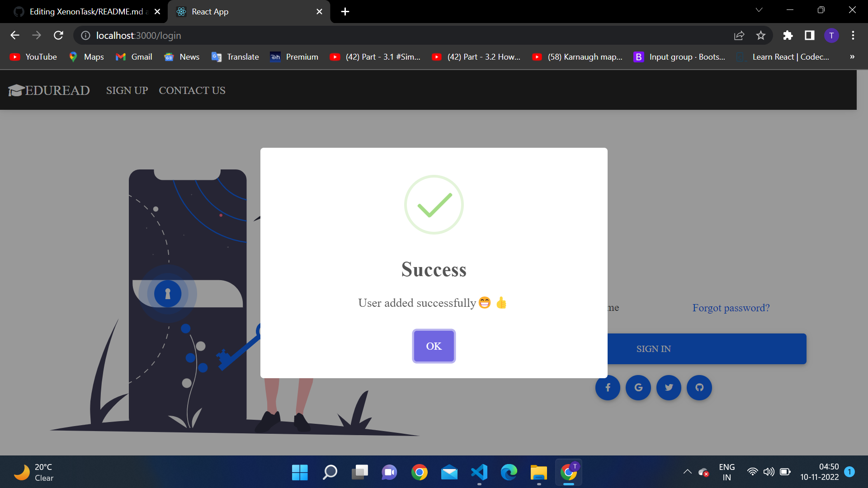Click the share page icon in address bar

point(739,35)
